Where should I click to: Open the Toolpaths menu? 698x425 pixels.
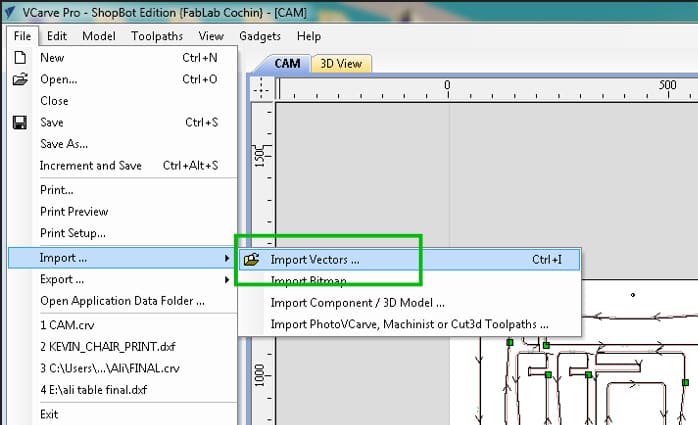coord(157,36)
